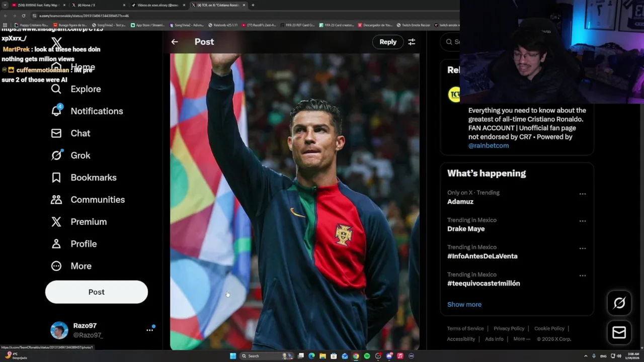Open Cookie Policy footer link
This screenshot has height=362, width=644.
549,328
